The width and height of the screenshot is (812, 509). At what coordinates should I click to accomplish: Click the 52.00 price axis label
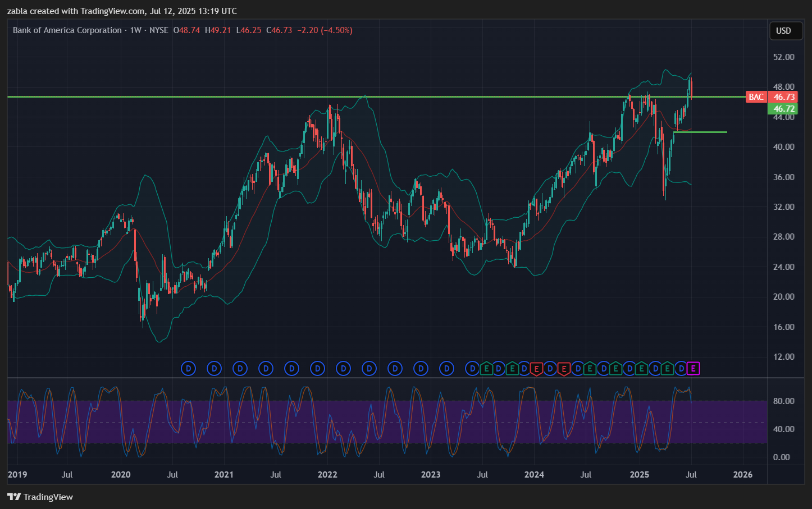[783, 57]
